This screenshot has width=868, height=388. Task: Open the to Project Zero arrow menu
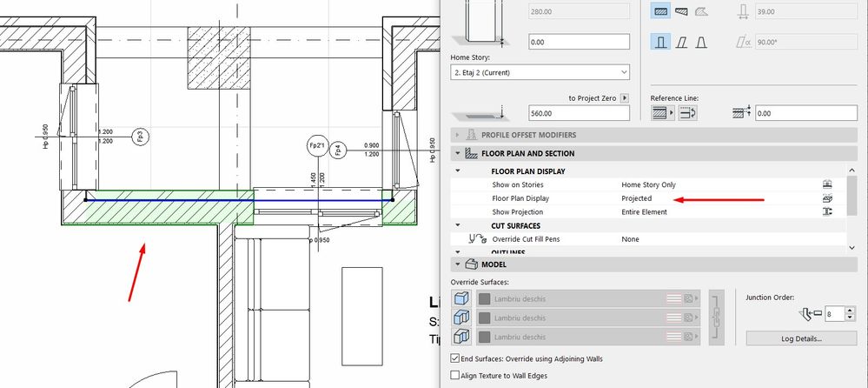625,98
